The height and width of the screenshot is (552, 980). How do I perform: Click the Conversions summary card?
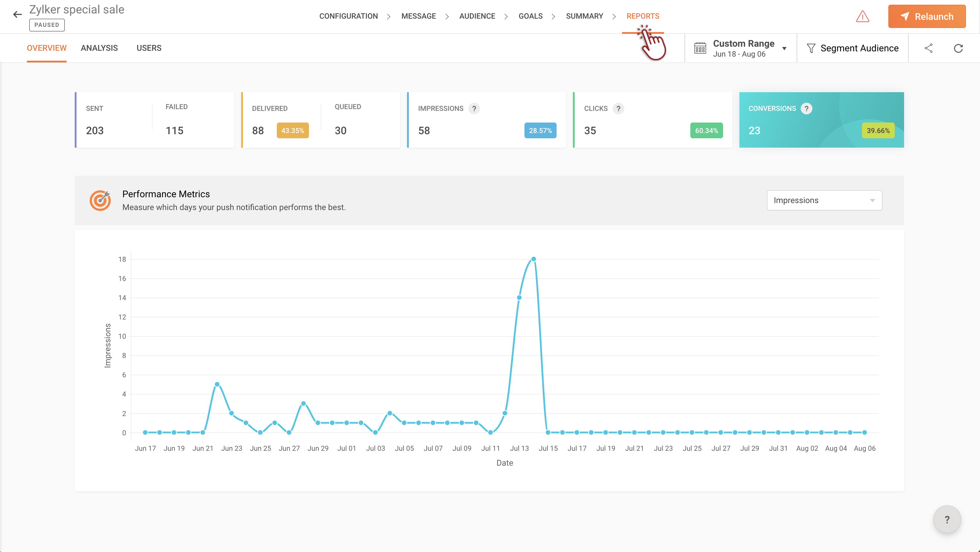pos(821,120)
